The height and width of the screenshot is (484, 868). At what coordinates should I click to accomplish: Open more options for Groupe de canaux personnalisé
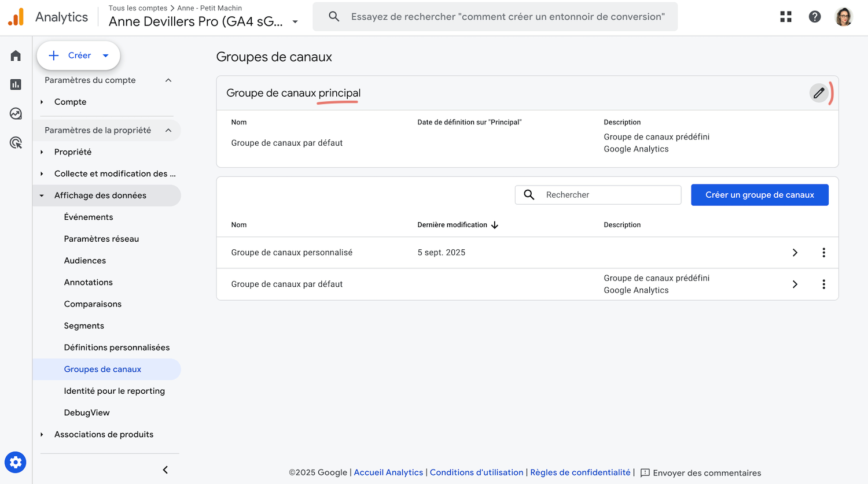(823, 253)
